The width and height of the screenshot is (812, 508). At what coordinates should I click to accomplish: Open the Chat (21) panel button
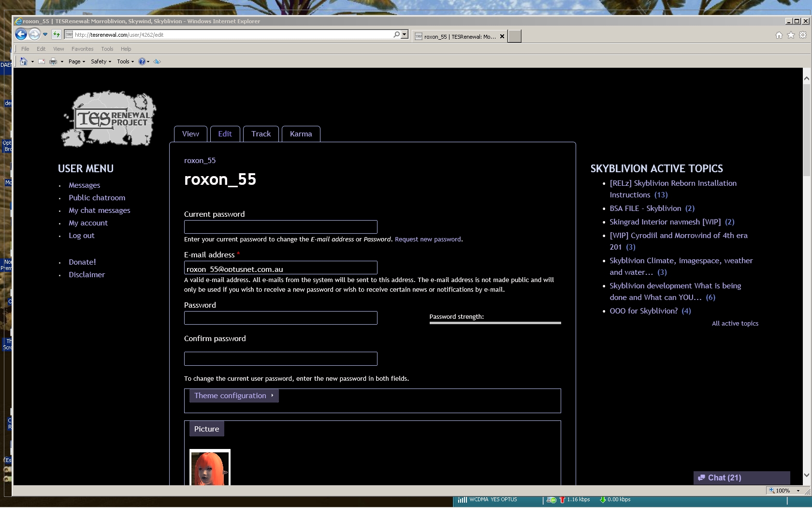coord(742,478)
